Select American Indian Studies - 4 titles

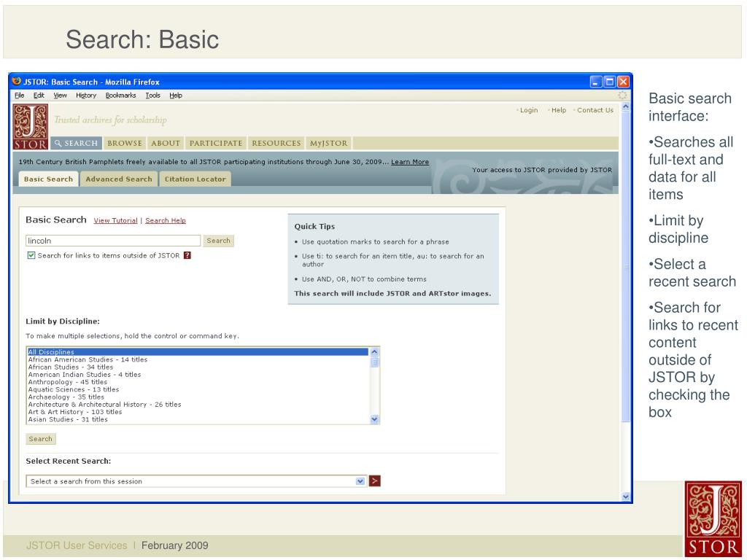198,375
